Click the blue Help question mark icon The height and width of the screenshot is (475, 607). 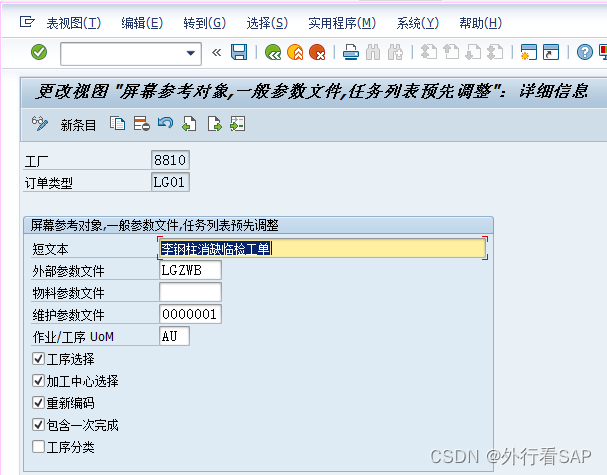(x=585, y=52)
